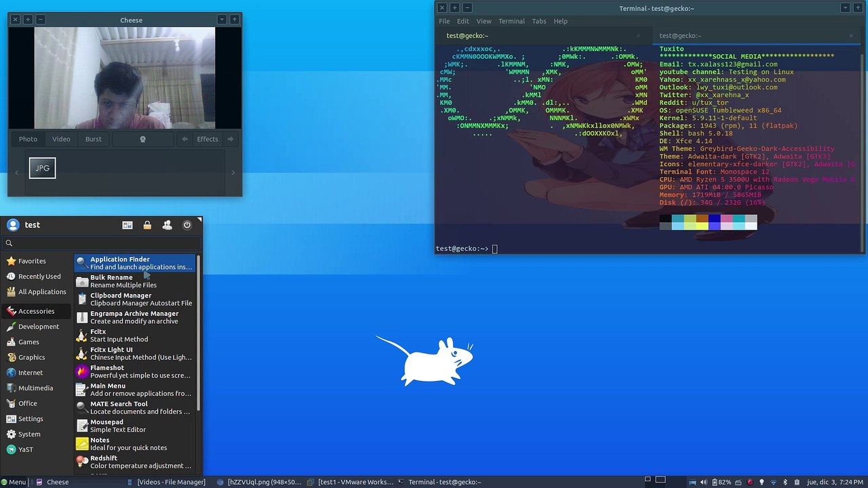The image size is (868, 488).
Task: Switch Cheese to Video mode
Action: coord(61,139)
